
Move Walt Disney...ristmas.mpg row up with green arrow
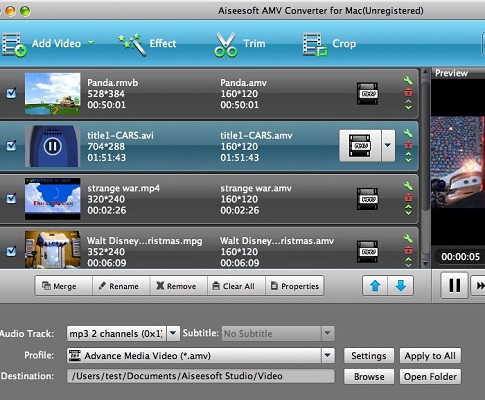click(x=408, y=260)
